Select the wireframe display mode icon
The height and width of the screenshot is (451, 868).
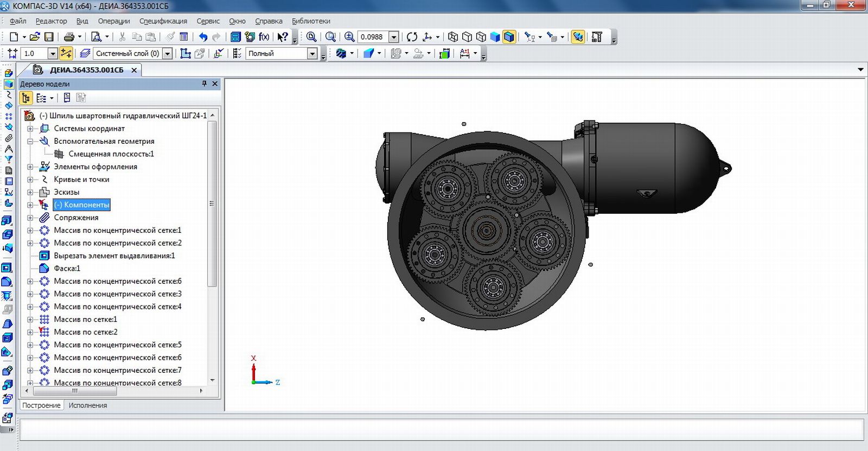(x=452, y=37)
